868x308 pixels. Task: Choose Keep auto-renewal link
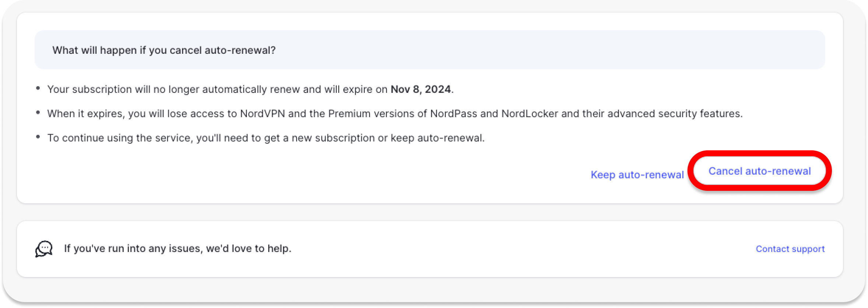click(637, 175)
